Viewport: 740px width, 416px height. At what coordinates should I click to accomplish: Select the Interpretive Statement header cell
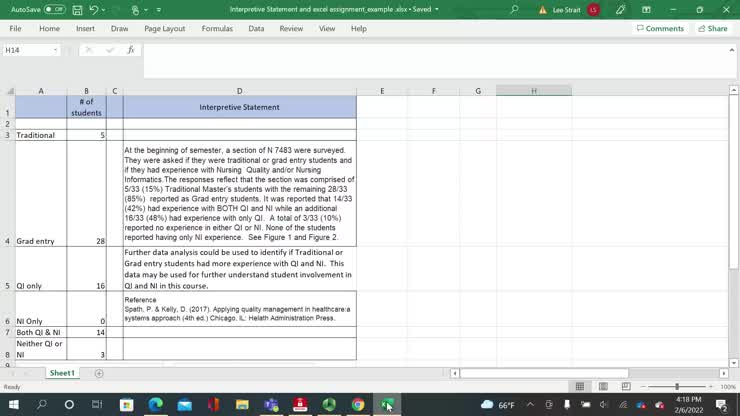point(239,107)
